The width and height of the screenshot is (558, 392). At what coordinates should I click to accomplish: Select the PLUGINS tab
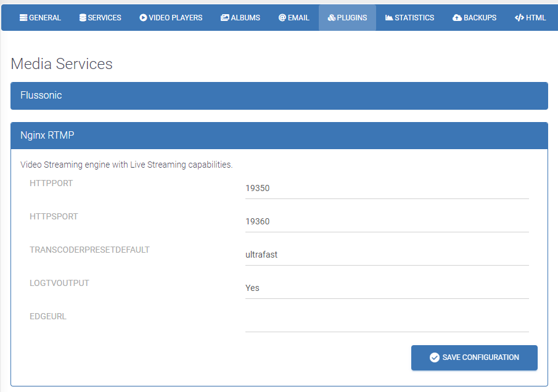347,18
